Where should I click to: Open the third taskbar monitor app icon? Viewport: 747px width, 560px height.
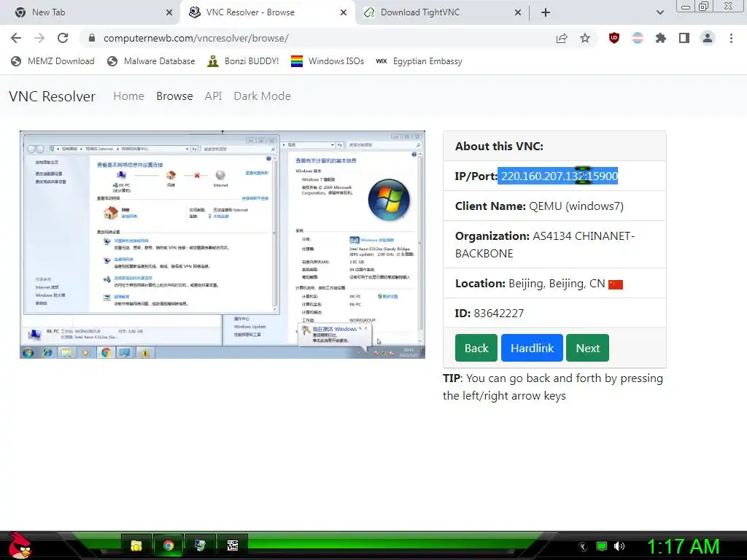(200, 545)
